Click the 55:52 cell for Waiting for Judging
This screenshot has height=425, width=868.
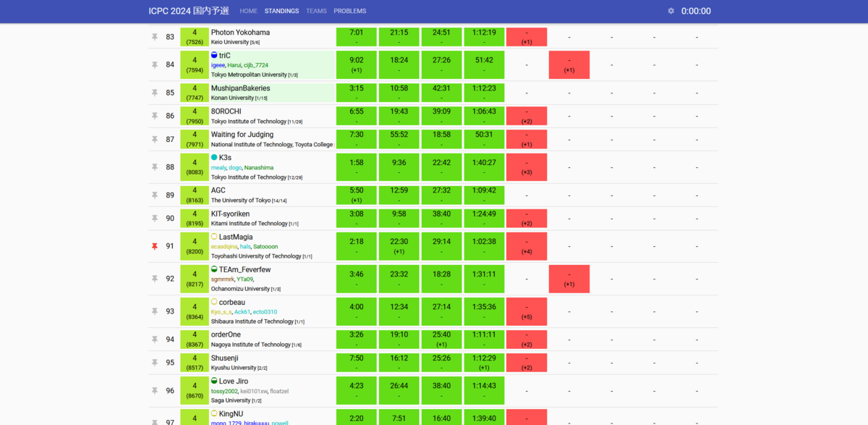[x=399, y=139]
